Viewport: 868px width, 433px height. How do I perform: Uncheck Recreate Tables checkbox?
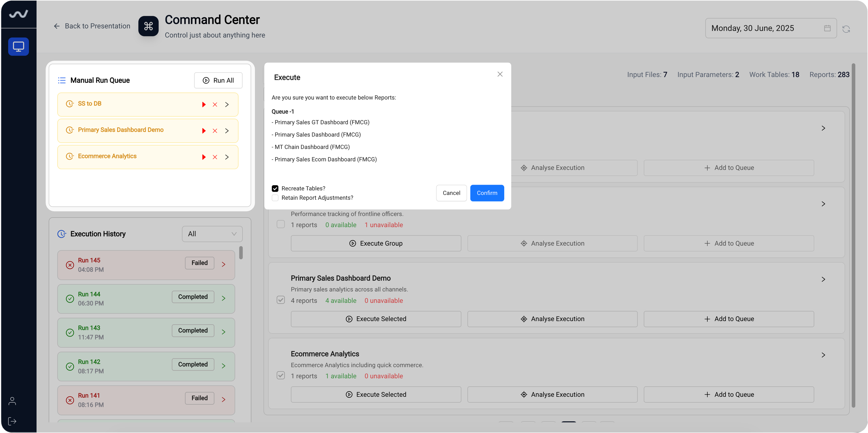pos(275,188)
